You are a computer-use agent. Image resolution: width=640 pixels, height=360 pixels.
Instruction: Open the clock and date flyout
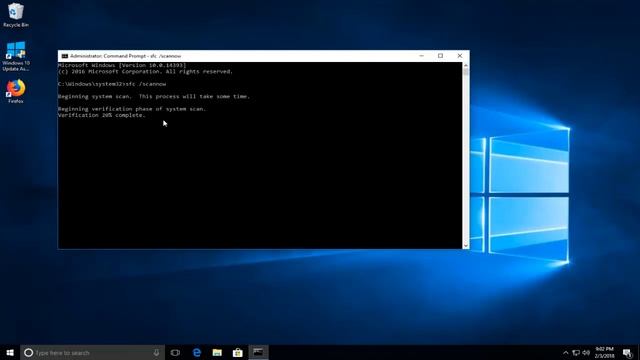604,353
